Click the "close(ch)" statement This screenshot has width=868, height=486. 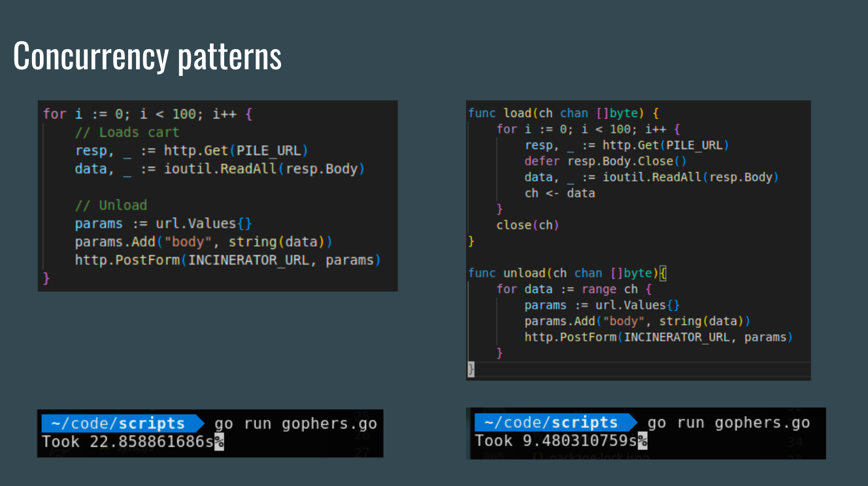click(x=527, y=225)
